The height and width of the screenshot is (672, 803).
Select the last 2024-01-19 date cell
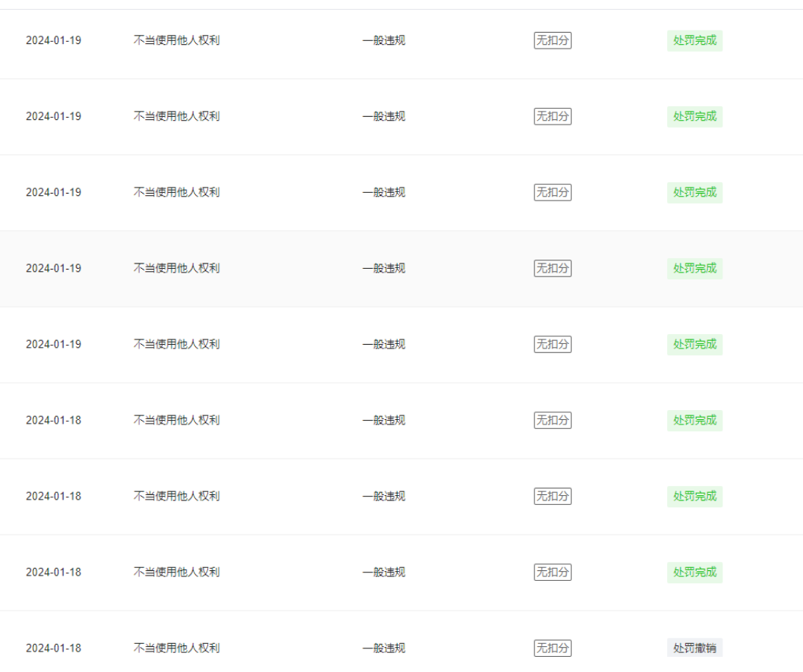pyautogui.click(x=53, y=344)
